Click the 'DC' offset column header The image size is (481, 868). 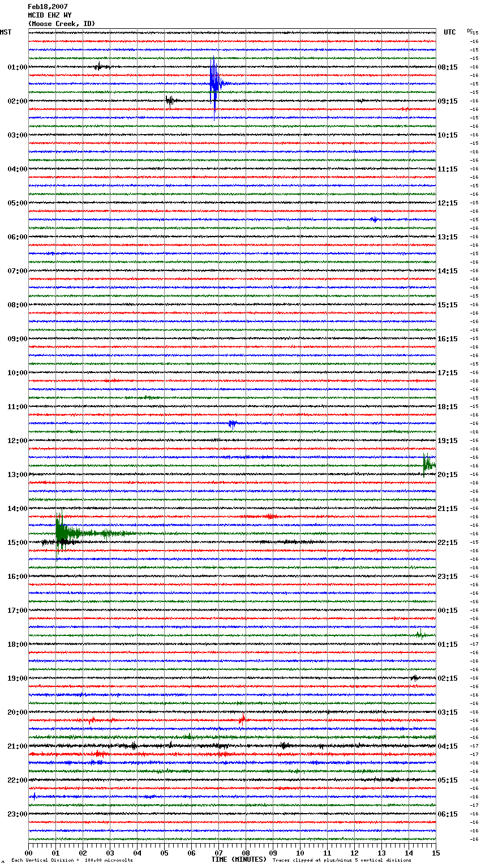[470, 31]
